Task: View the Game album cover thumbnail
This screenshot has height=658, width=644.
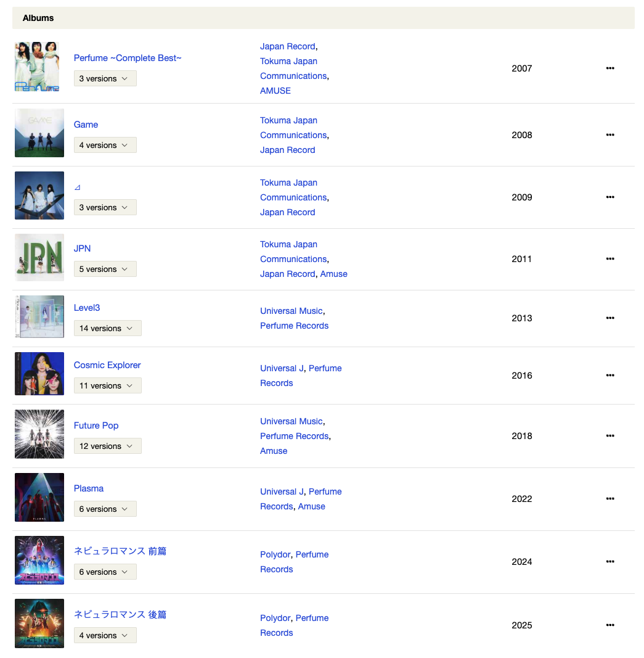Action: tap(39, 133)
